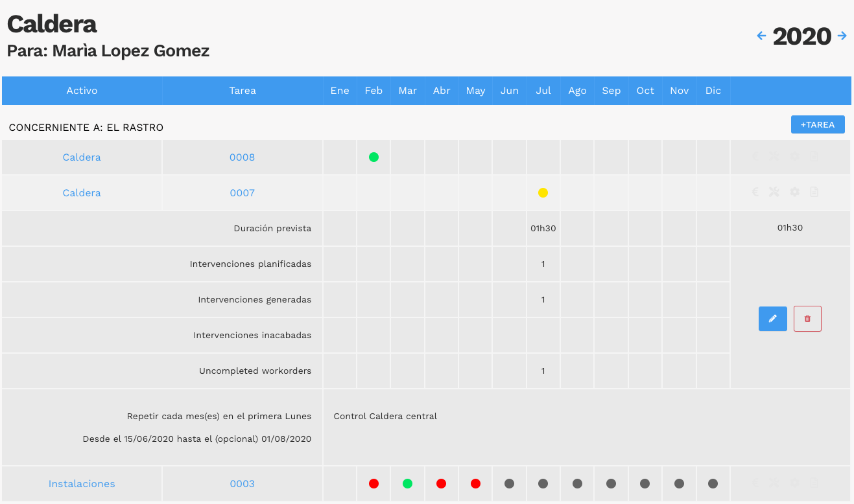854x504 pixels.
Task: Toggle the yellow July status dot of task 0007
Action: [543, 192]
